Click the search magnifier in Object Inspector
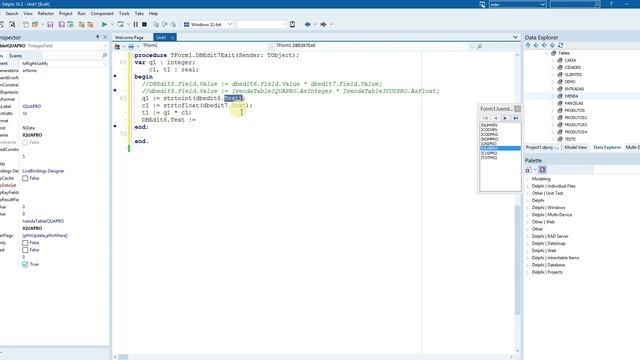Image resolution: width=640 pixels, height=360 pixels. pyautogui.click(x=104, y=55)
